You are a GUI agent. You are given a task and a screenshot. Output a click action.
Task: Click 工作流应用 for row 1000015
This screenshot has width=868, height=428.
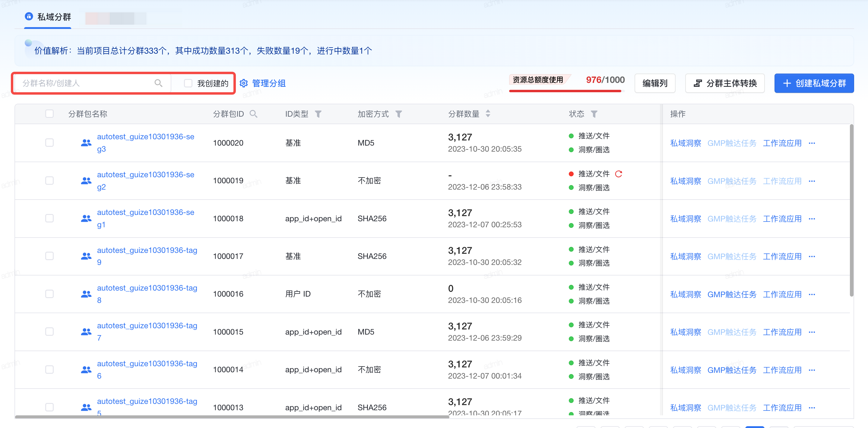tap(782, 332)
